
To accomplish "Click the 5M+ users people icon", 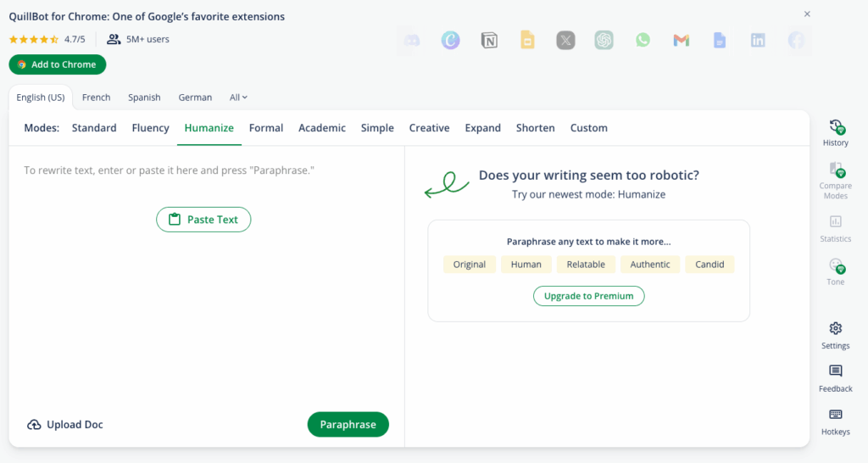I will (x=114, y=39).
